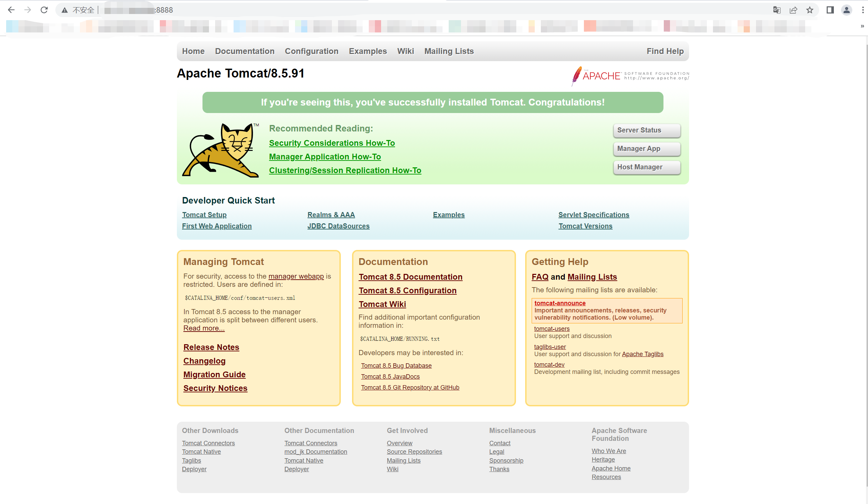868x504 pixels.
Task: Open the manager webapp link
Action: [x=296, y=276]
